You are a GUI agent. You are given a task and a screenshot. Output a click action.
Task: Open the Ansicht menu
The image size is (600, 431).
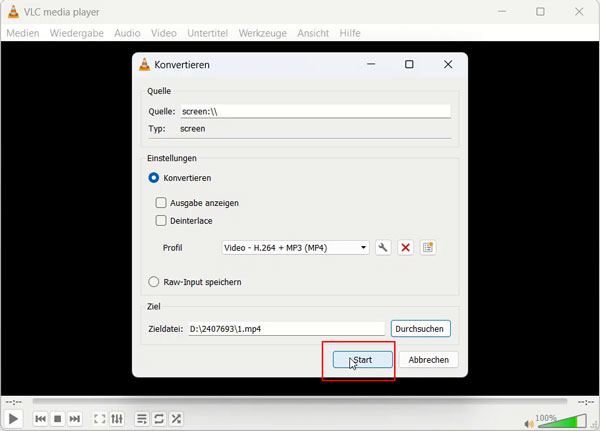click(313, 33)
